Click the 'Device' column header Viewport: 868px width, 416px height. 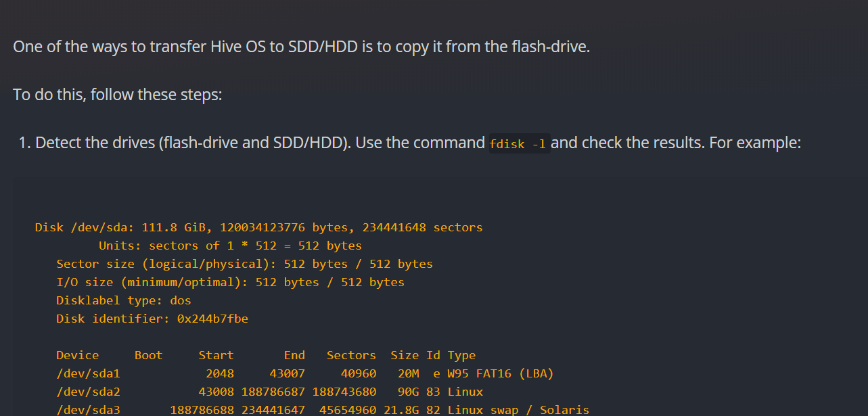(x=78, y=355)
